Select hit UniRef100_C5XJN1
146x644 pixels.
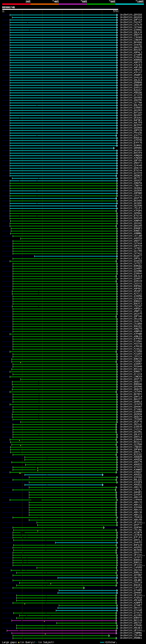tap(131, 530)
